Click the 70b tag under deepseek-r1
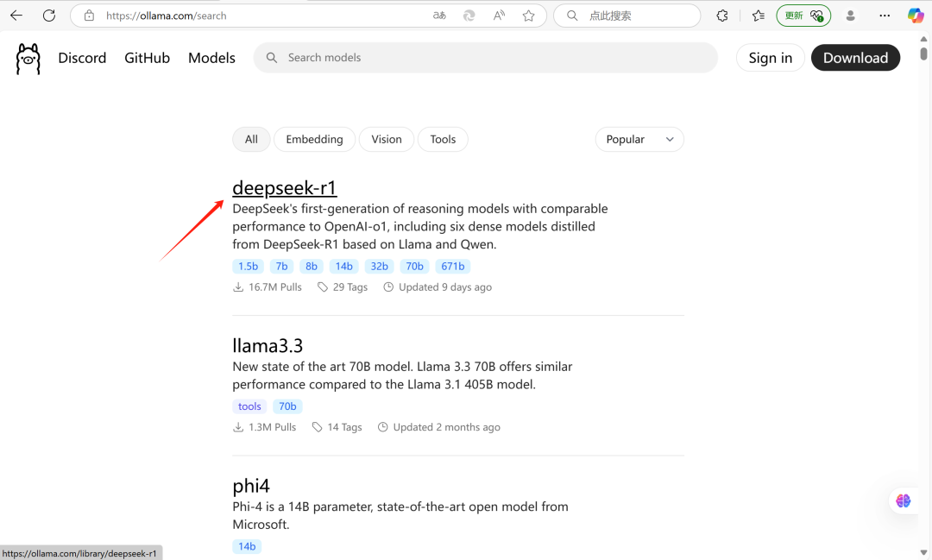This screenshot has height=560, width=932. tap(414, 267)
